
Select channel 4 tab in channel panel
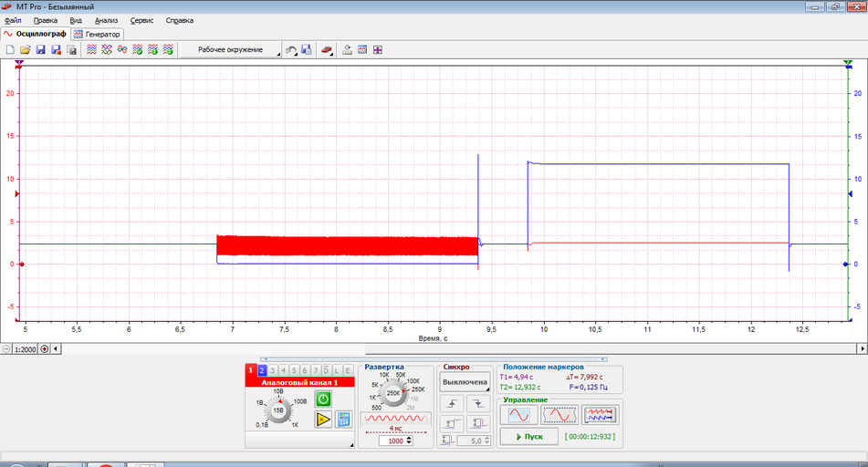point(284,370)
